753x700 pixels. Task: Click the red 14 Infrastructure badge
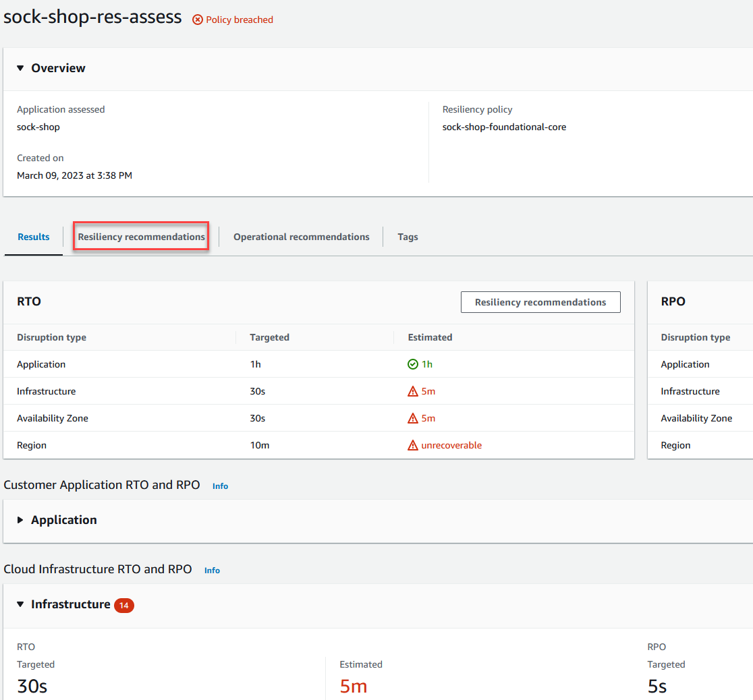[x=124, y=606]
